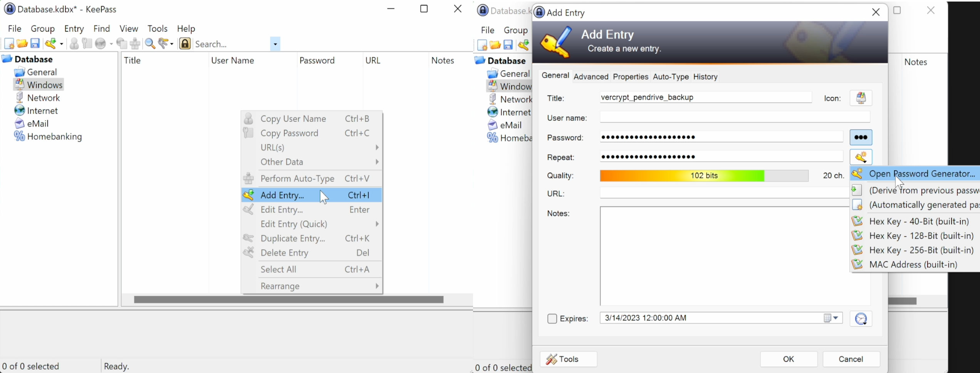Click the New icon in right window toolbar
The width and height of the screenshot is (980, 373).
(482, 45)
